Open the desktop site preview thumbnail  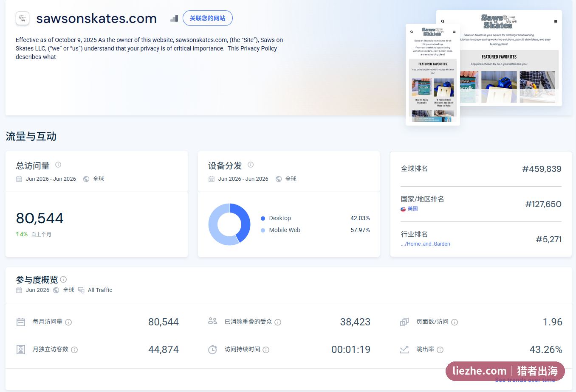click(511, 58)
